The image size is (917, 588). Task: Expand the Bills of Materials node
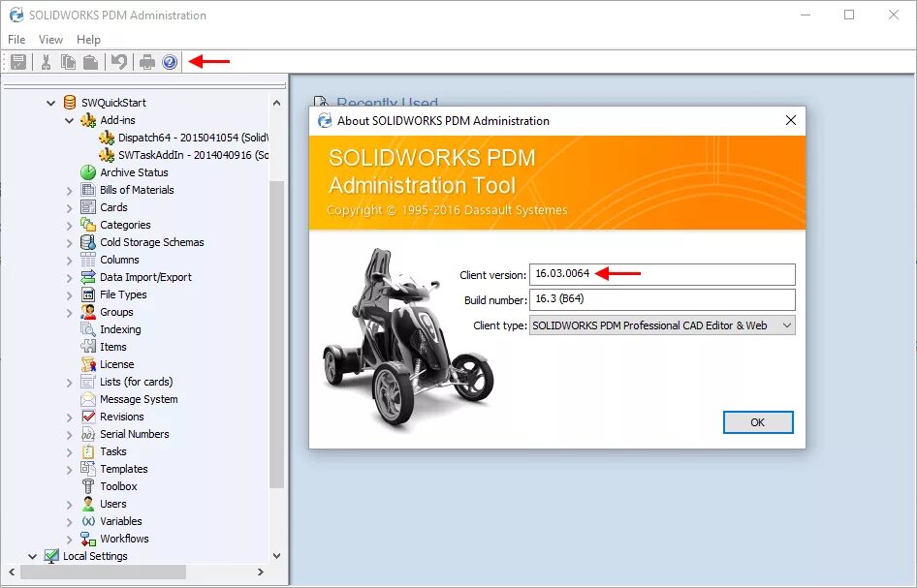pyautogui.click(x=69, y=191)
